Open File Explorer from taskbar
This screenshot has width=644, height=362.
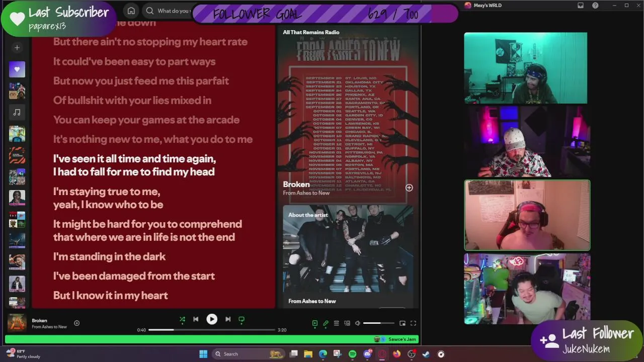click(x=308, y=354)
